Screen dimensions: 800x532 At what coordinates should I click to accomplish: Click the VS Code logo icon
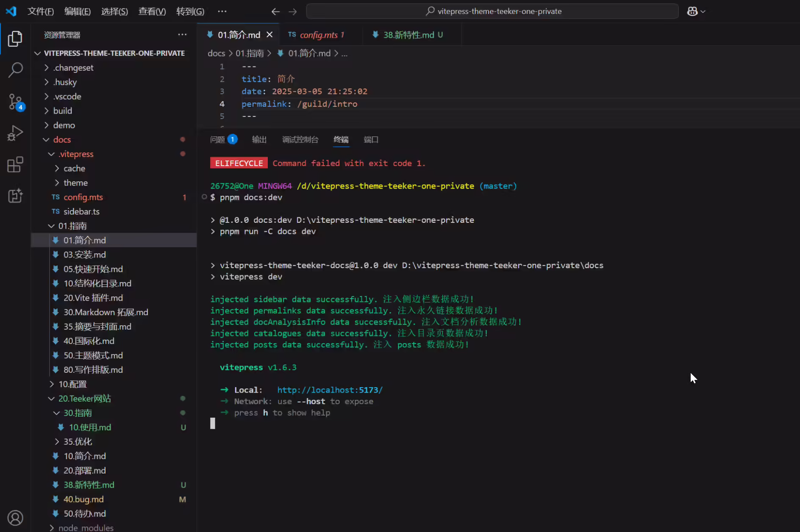[x=11, y=11]
